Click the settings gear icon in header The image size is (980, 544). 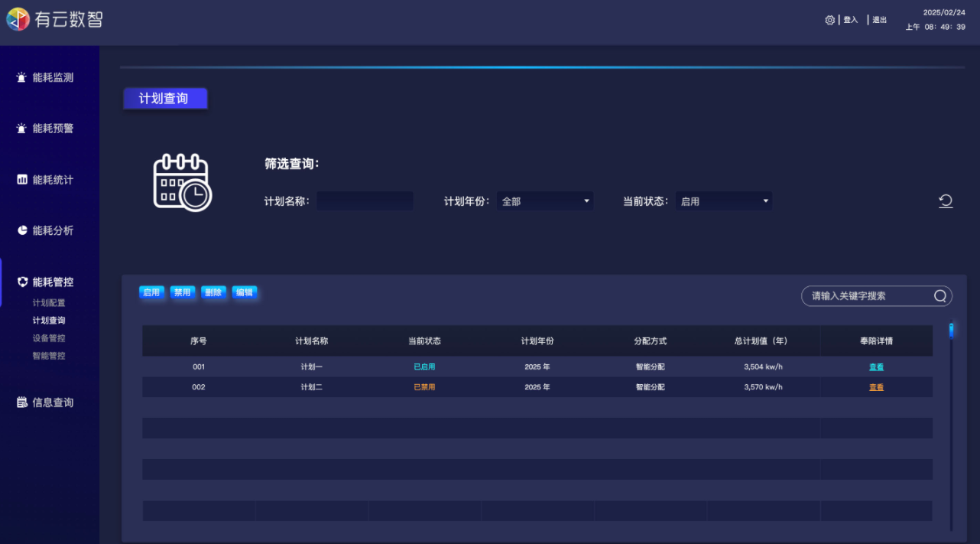(829, 20)
